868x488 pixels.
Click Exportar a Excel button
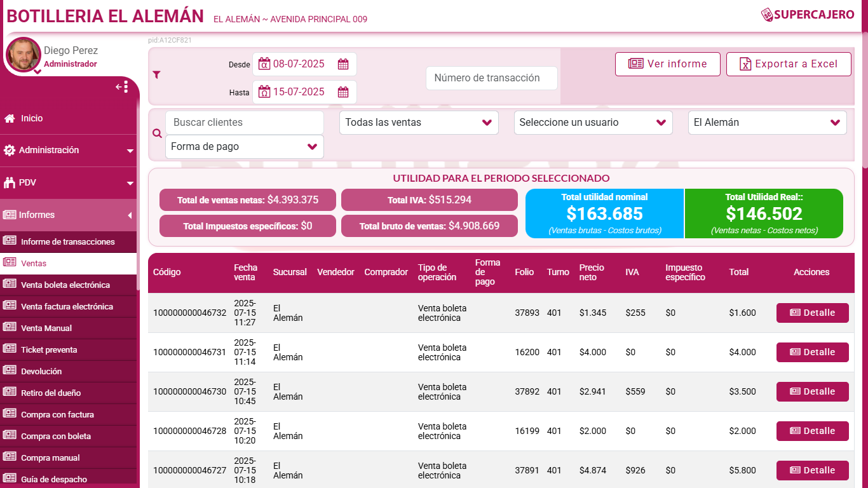click(x=789, y=64)
